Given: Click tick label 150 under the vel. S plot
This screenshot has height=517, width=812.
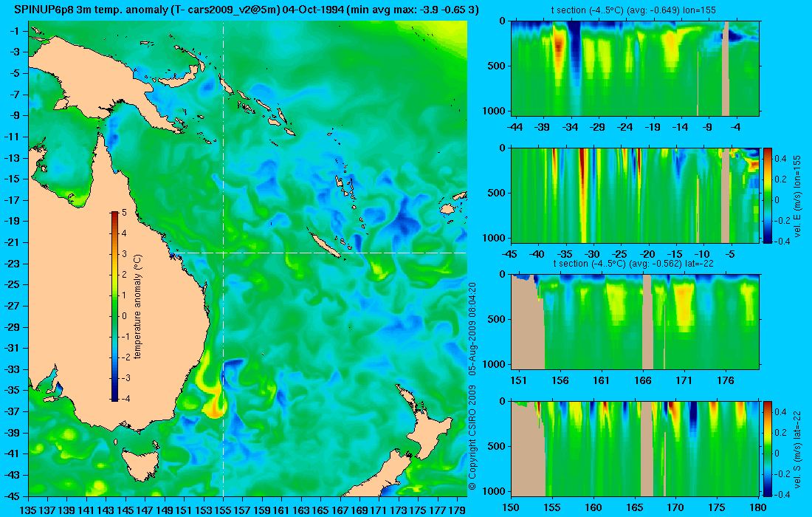Looking at the screenshot, I should click(511, 507).
